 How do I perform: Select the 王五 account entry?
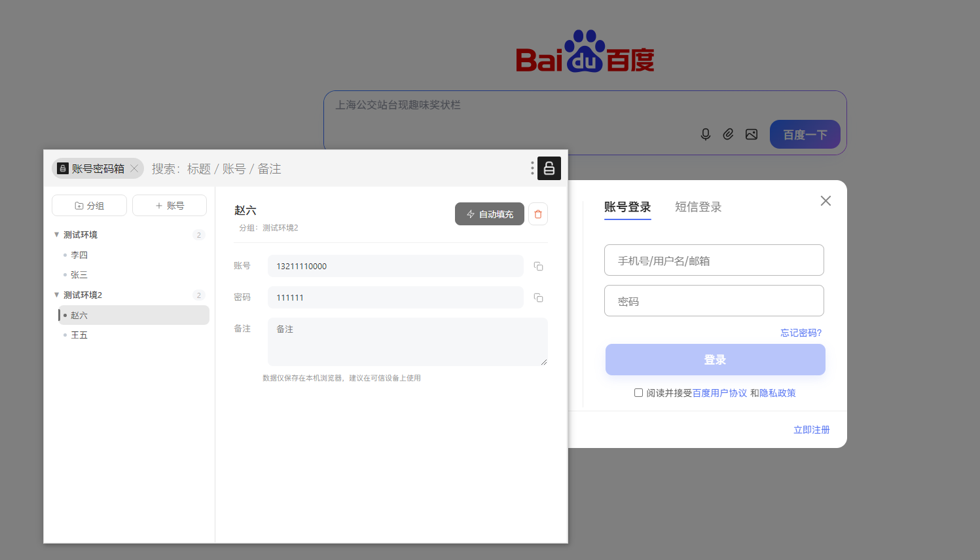pos(134,335)
